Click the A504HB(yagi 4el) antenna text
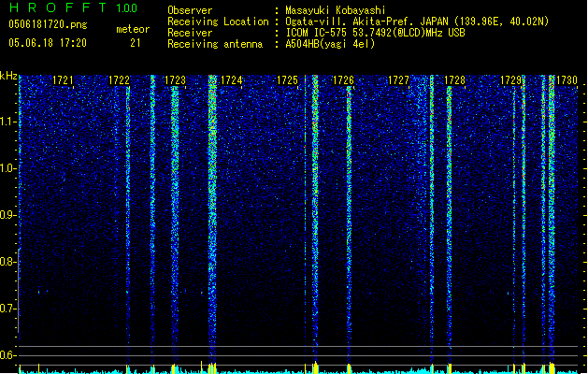 (330, 44)
